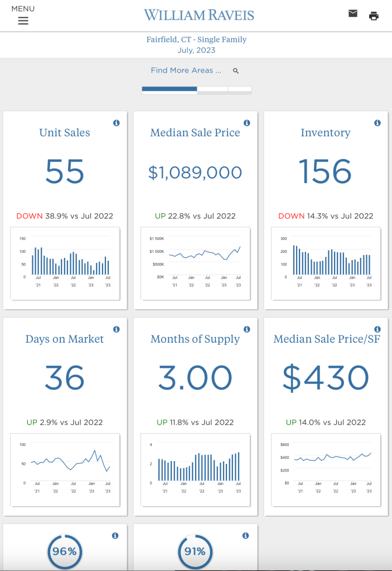Screen dimensions: 392x571
Task: Open info icon on Months of Supply card
Action: (x=247, y=329)
